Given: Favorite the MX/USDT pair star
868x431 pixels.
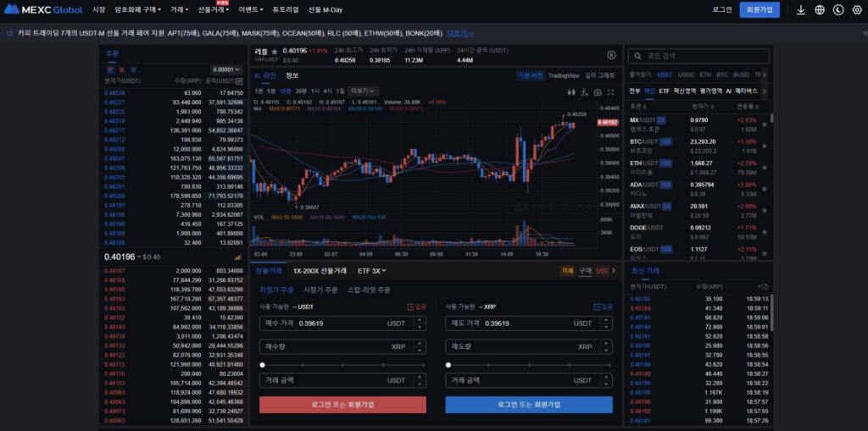Looking at the screenshot, I should 765,124.
